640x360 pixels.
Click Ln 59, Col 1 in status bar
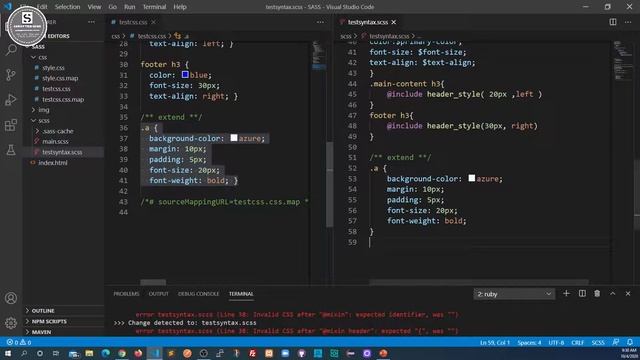[495, 343]
